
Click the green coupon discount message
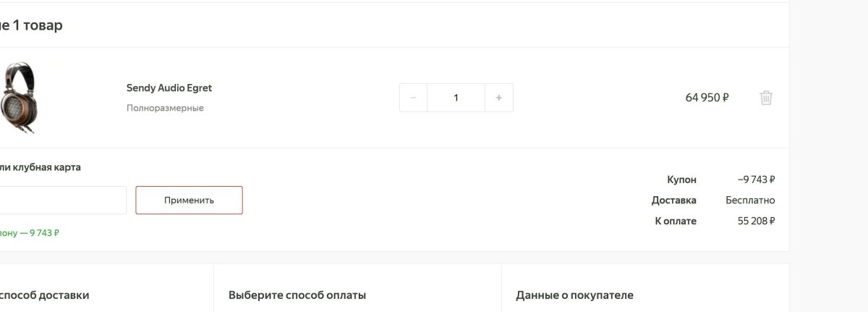tap(30, 233)
